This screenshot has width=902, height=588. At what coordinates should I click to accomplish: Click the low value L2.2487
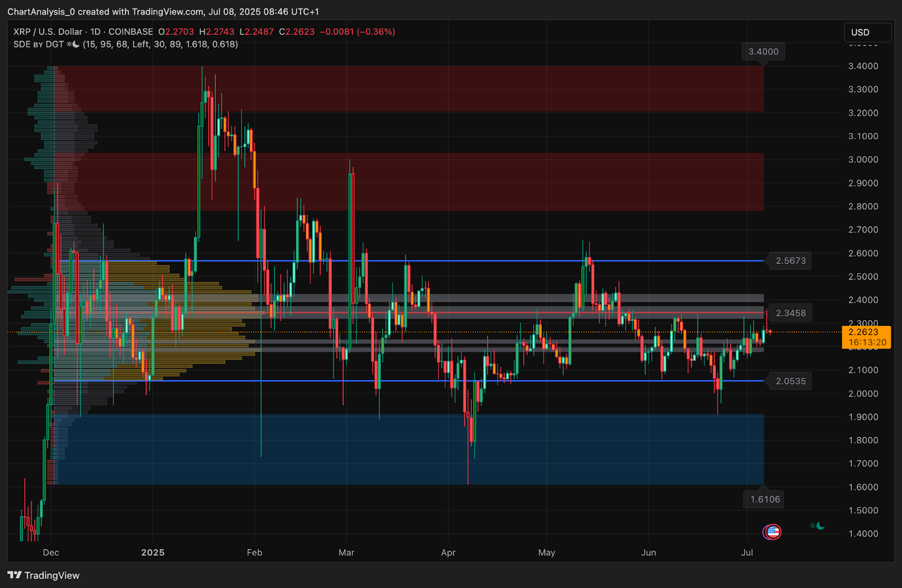(x=257, y=32)
